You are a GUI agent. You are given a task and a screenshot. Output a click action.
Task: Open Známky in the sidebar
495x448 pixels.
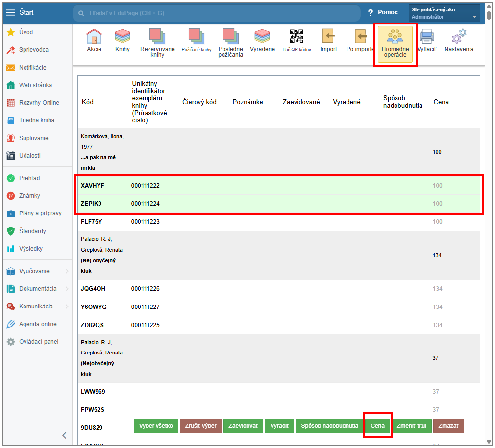pos(29,196)
